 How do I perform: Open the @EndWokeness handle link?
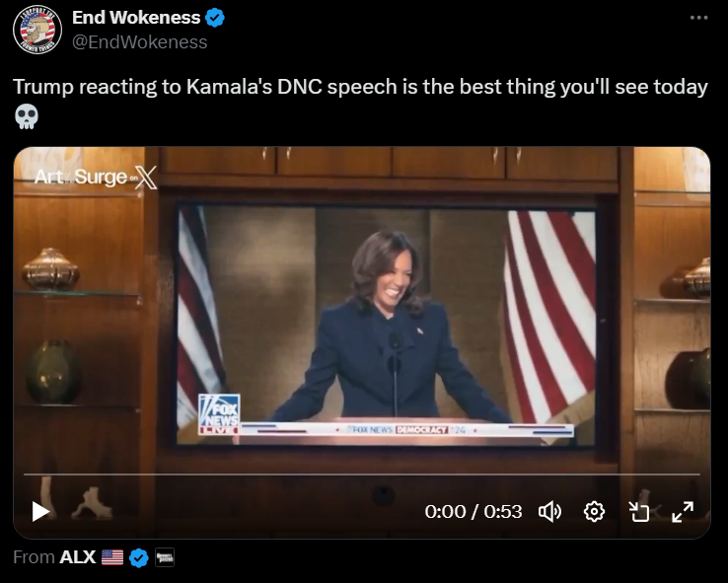coord(140,42)
